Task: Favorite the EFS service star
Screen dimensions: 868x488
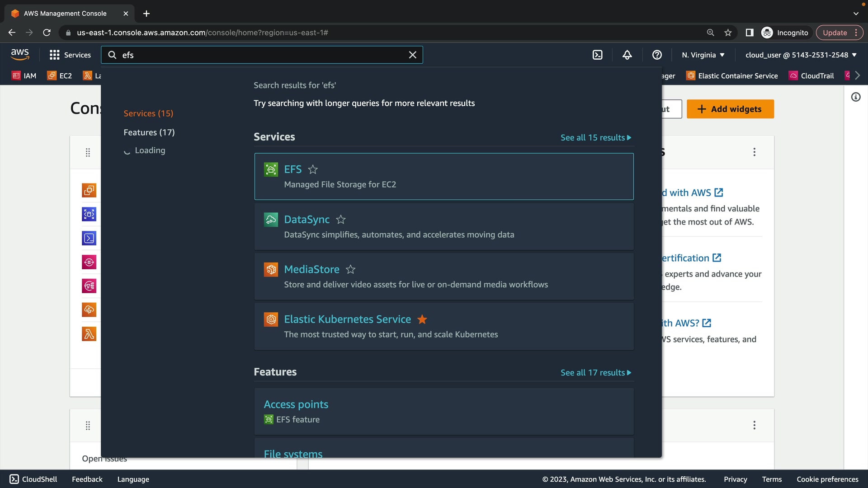Action: [313, 169]
